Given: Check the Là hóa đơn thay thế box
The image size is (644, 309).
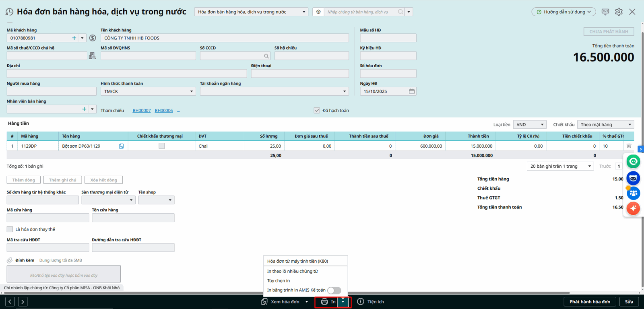Looking at the screenshot, I should point(10,229).
